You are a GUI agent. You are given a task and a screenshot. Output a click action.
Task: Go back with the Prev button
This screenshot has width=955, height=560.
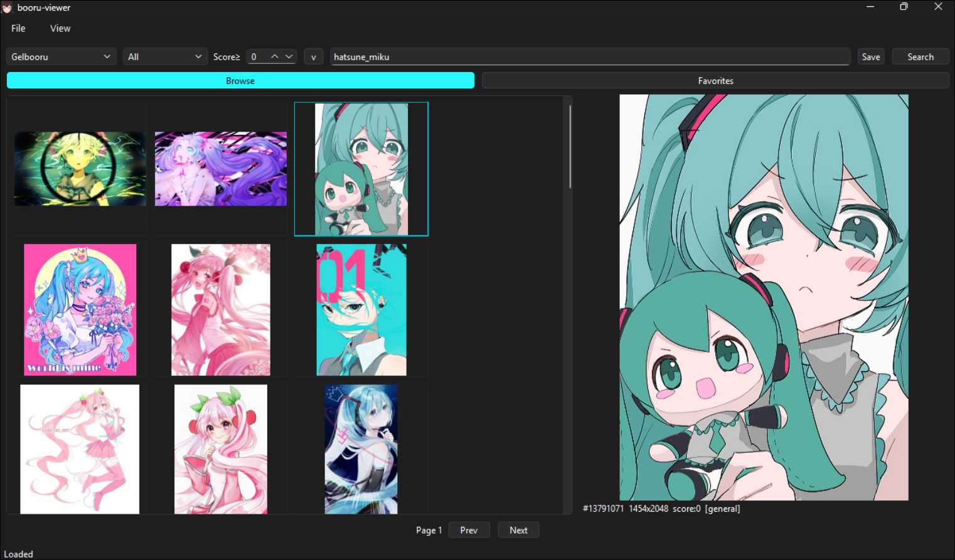click(469, 530)
